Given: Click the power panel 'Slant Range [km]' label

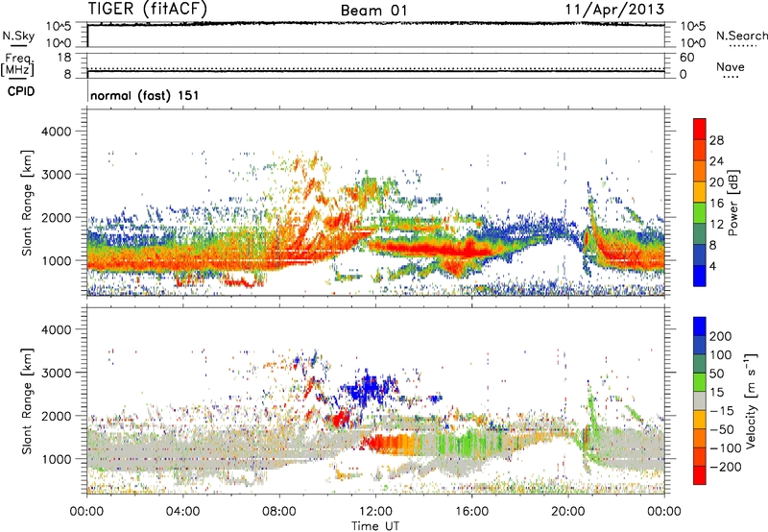Looking at the screenshot, I should coord(27,203).
